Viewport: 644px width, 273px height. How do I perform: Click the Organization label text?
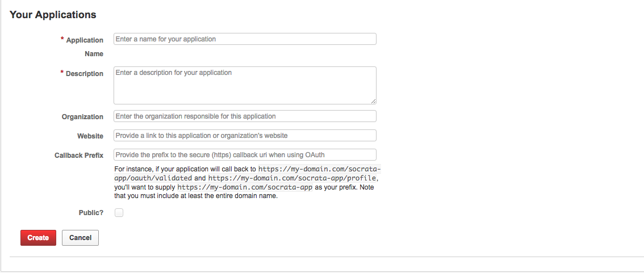coord(82,116)
